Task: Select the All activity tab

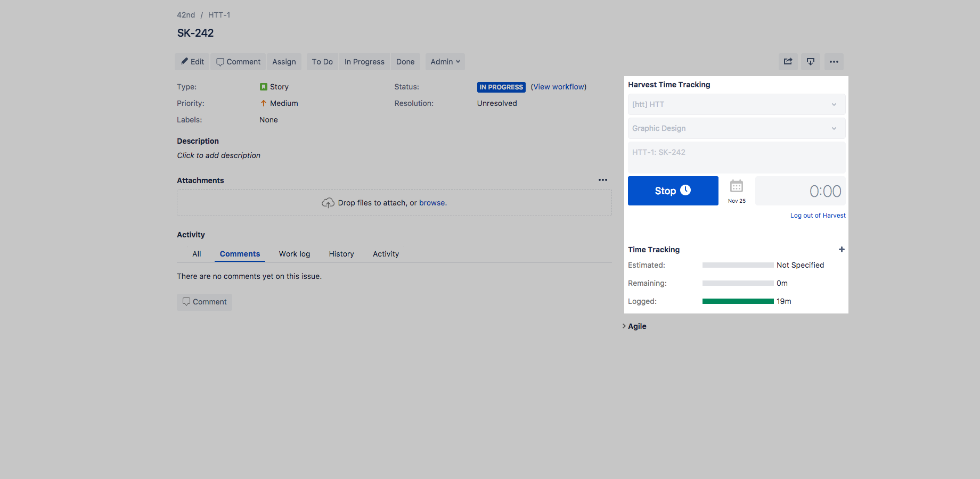Action: click(x=197, y=254)
